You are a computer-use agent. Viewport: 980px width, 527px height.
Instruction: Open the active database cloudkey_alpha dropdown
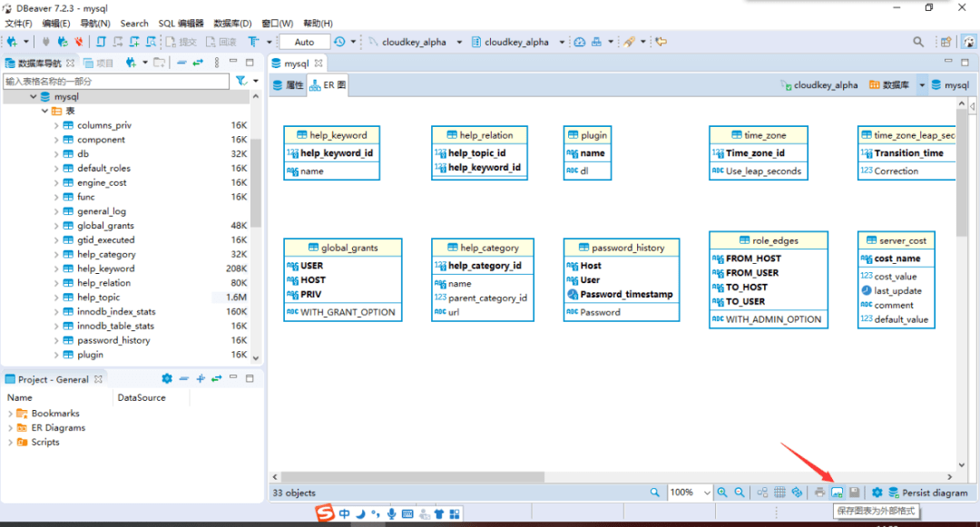[x=562, y=42]
